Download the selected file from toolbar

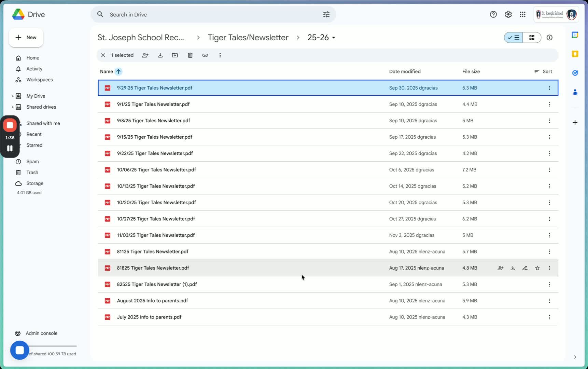(160, 55)
